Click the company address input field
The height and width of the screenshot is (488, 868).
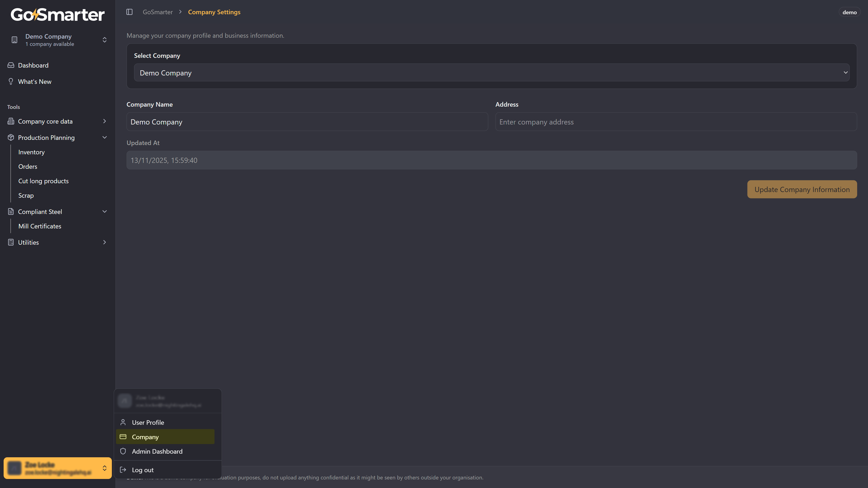(676, 122)
